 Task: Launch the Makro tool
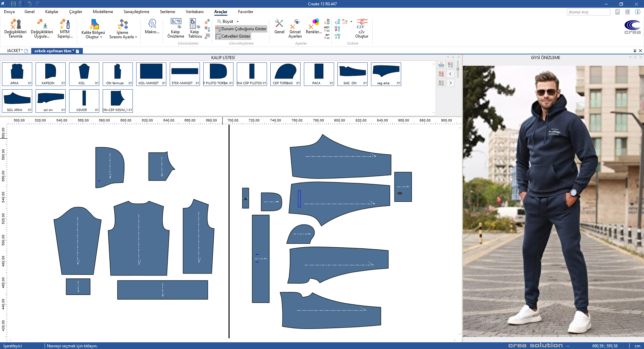(152, 27)
